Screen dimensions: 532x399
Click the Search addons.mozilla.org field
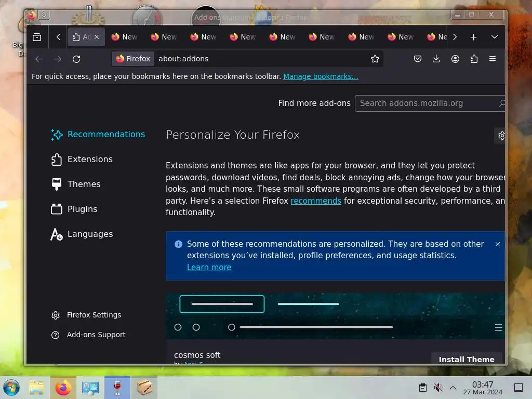(x=430, y=103)
